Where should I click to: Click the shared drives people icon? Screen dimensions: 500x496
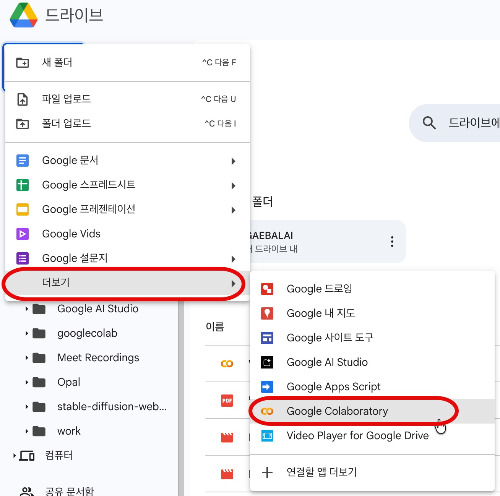pyautogui.click(x=27, y=491)
